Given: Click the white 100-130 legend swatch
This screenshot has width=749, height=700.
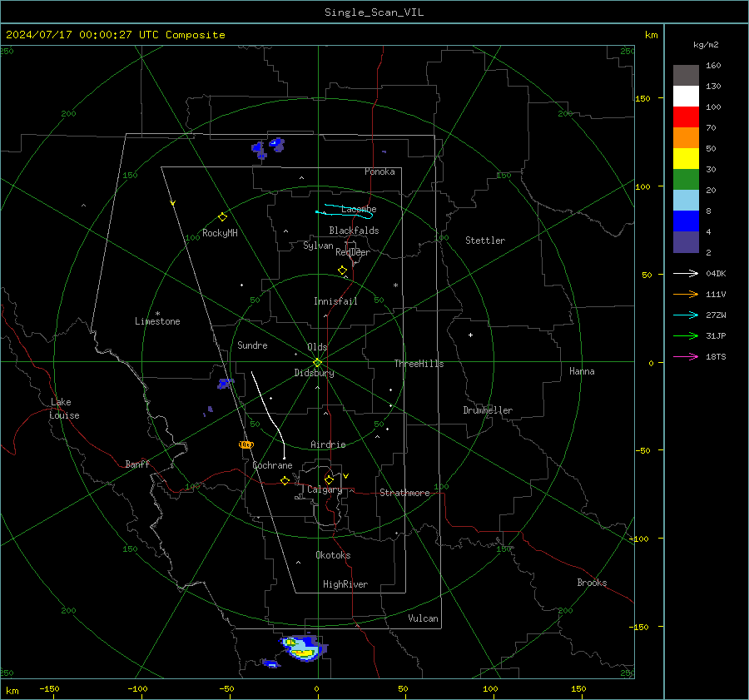Looking at the screenshot, I should (x=686, y=96).
